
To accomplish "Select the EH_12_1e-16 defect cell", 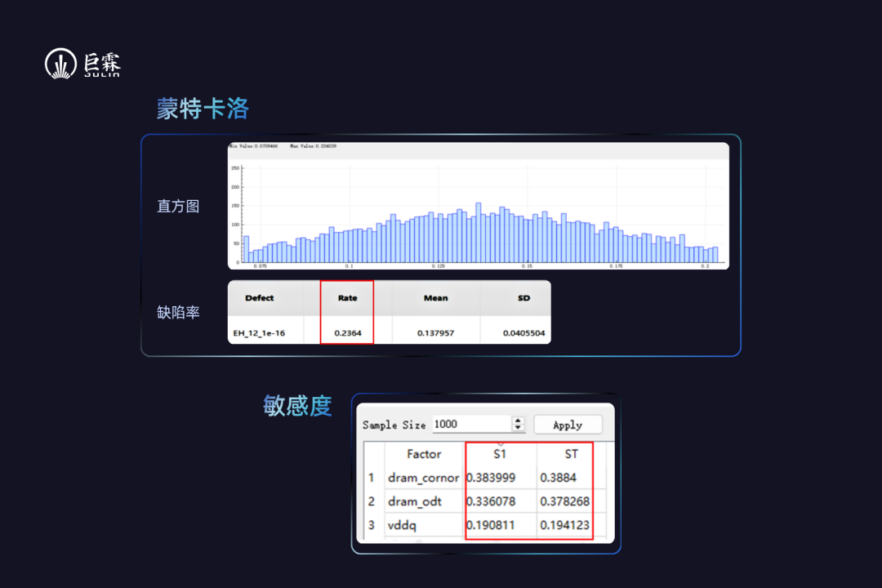I will 260,333.
